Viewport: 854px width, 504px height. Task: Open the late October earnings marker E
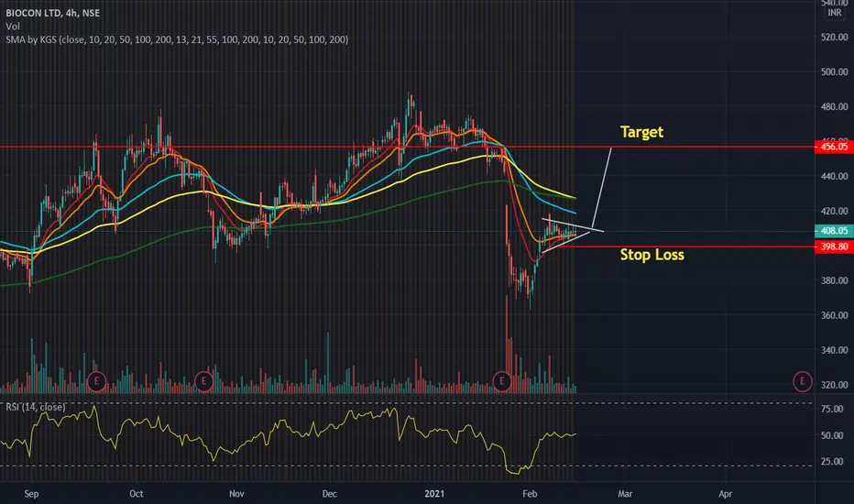pyautogui.click(x=203, y=381)
